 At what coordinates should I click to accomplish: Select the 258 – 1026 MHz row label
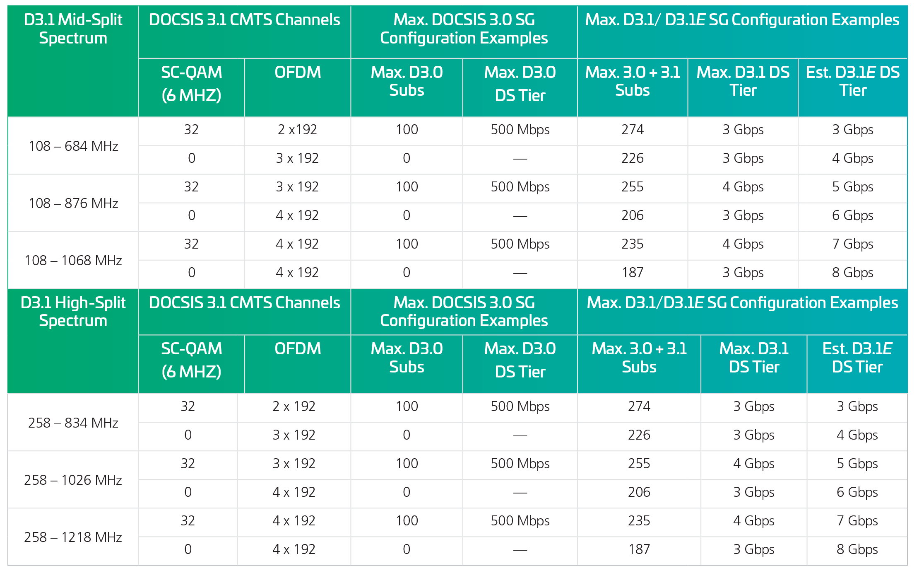(73, 480)
